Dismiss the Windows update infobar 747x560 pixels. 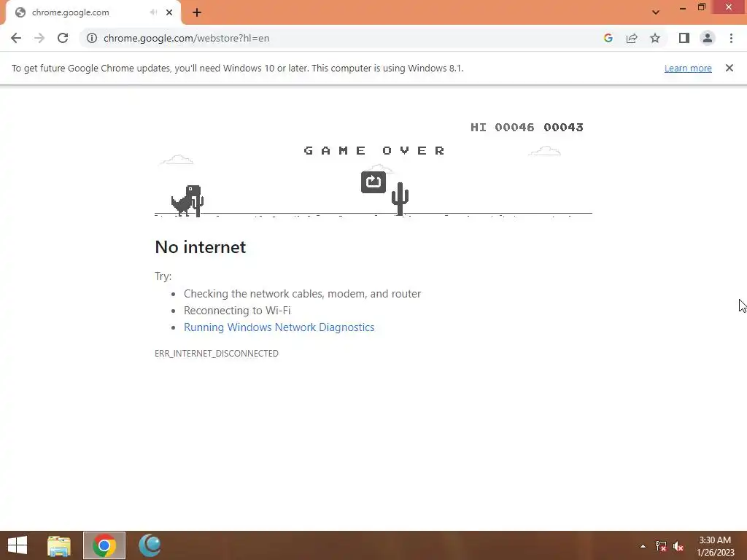(729, 68)
